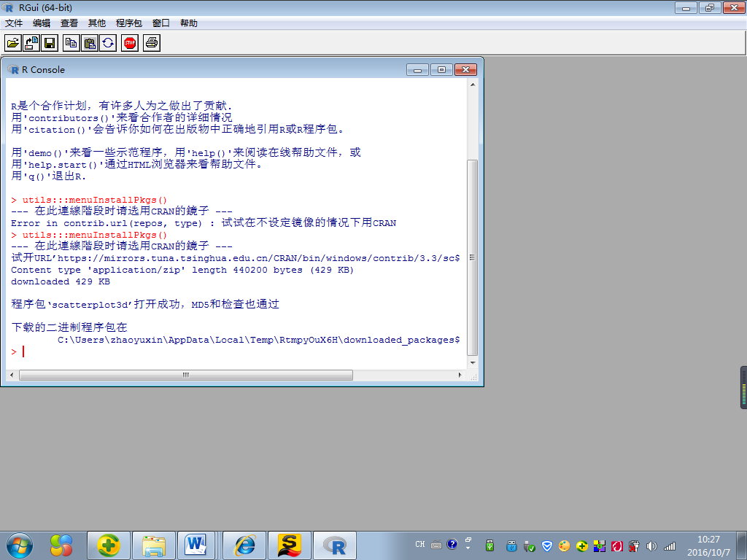Open the 帮助 menu

tap(189, 23)
